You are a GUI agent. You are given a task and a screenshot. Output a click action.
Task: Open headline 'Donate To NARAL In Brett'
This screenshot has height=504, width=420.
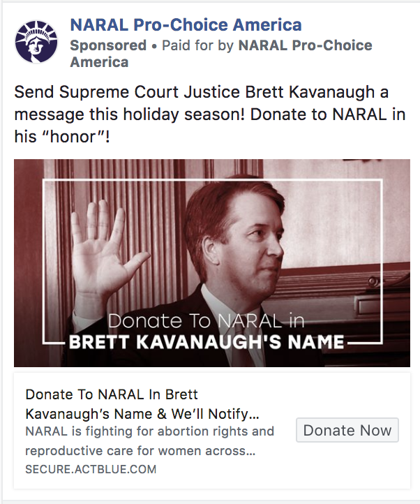[112, 394]
